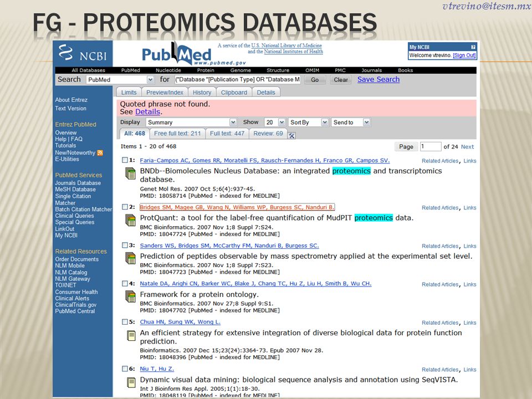This screenshot has width=532, height=399.
Task: Click the page number input field
Action: pos(431,146)
